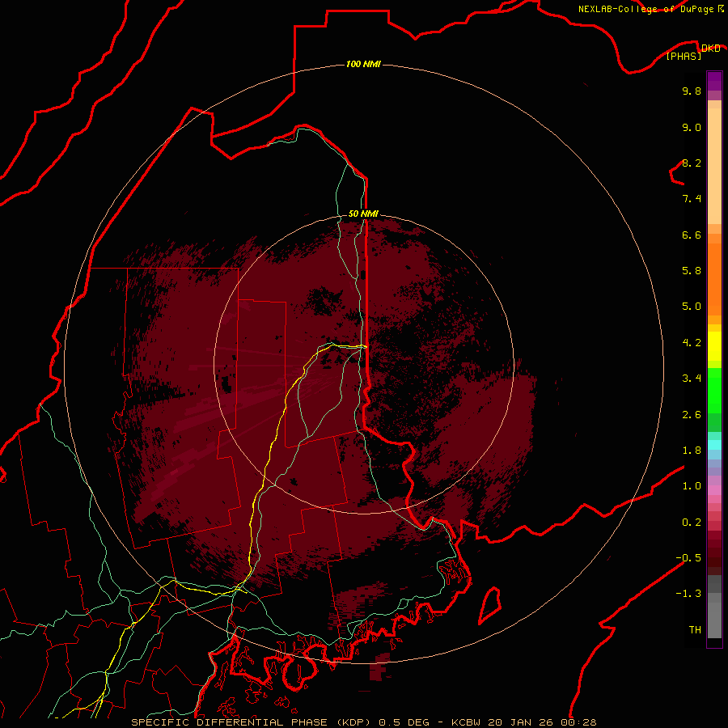
Task: Click the 4.2 legend value
Action: point(692,343)
